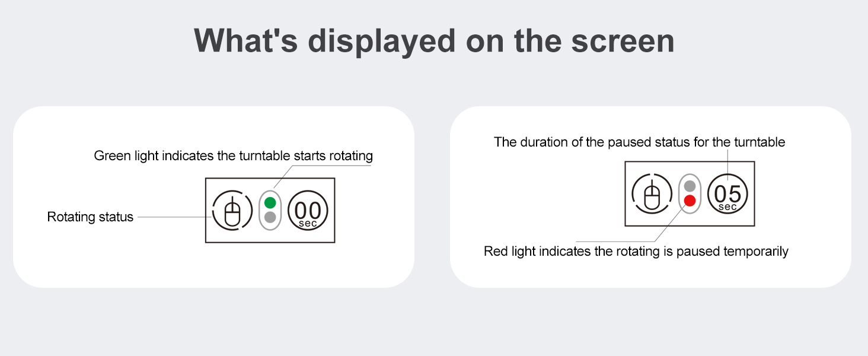Select the "Rotating status" label
This screenshot has width=868, height=356.
click(90, 217)
